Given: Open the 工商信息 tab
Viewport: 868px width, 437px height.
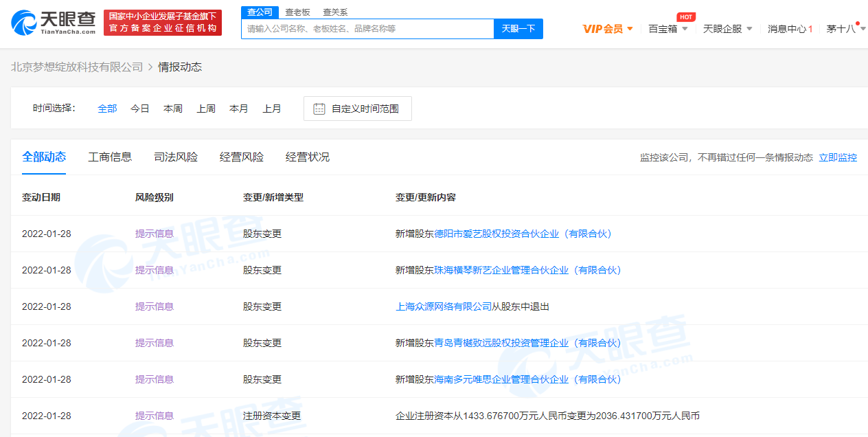Looking at the screenshot, I should click(110, 157).
